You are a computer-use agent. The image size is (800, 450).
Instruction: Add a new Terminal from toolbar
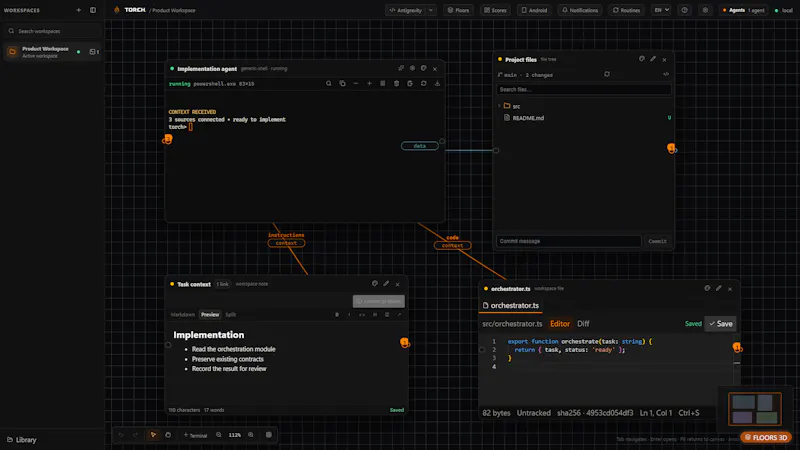(195, 435)
